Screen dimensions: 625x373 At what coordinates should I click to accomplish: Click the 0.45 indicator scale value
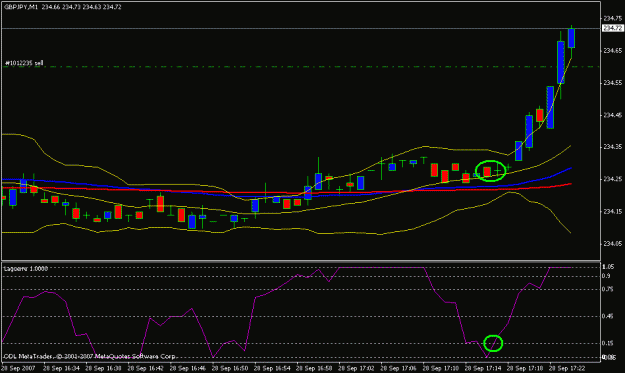608,316
